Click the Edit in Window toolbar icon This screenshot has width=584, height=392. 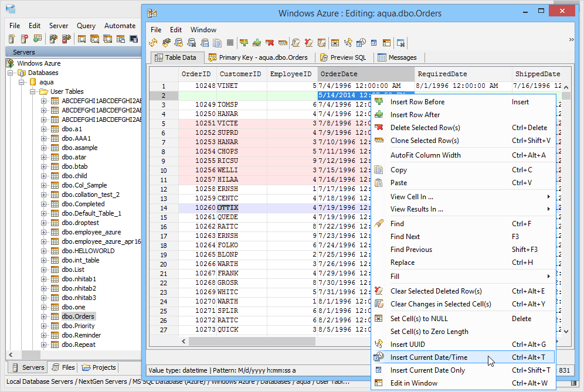386,43
